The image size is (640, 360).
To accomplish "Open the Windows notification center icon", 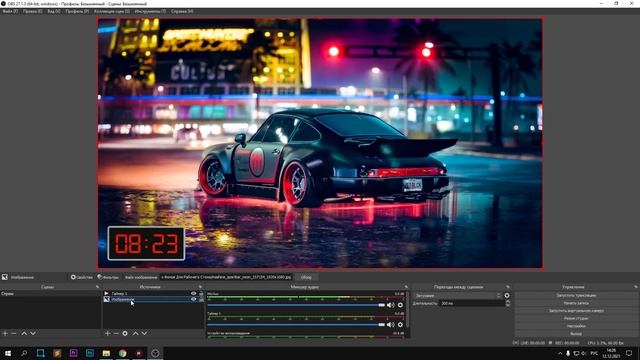I will click(x=629, y=353).
